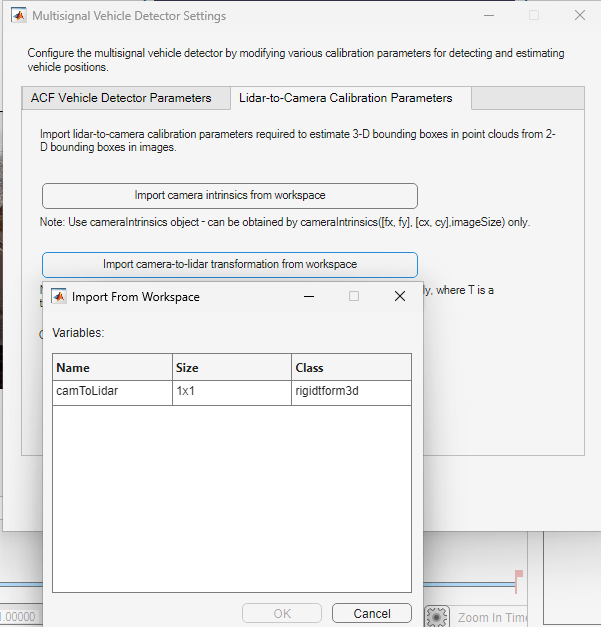
Task: Click MATLAB icon in Import From Workspace title bar
Action: tap(59, 296)
